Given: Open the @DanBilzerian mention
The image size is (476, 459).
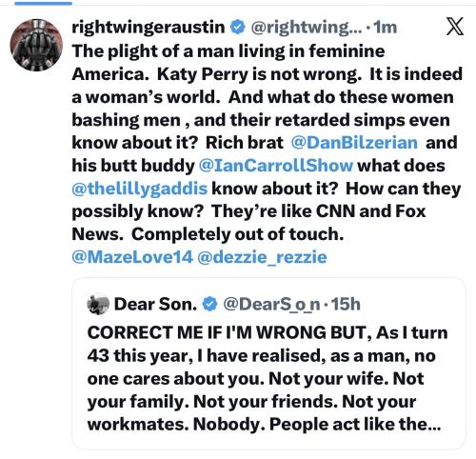Looking at the screenshot, I should (x=354, y=143).
